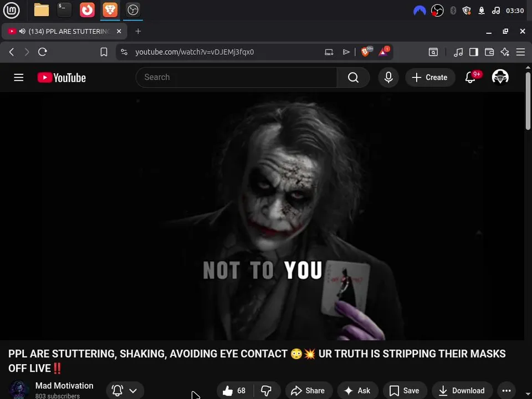Reload the current page
Screen dimensions: 532x399
point(43,52)
